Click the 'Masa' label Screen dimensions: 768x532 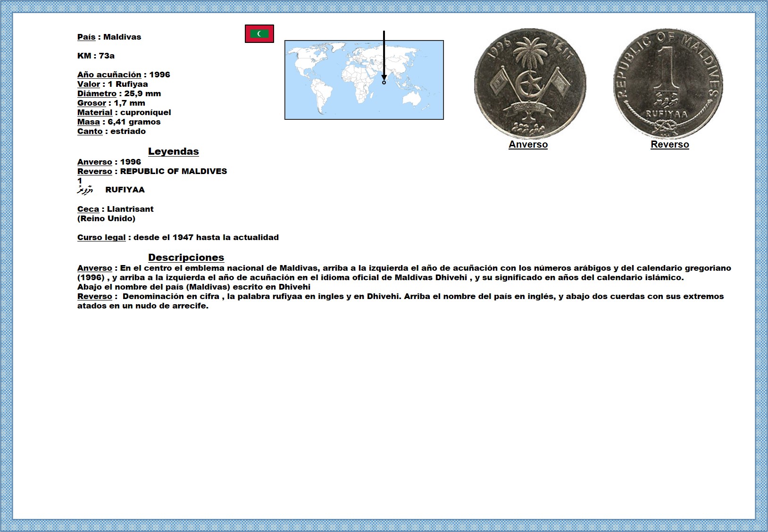pyautogui.click(x=89, y=122)
